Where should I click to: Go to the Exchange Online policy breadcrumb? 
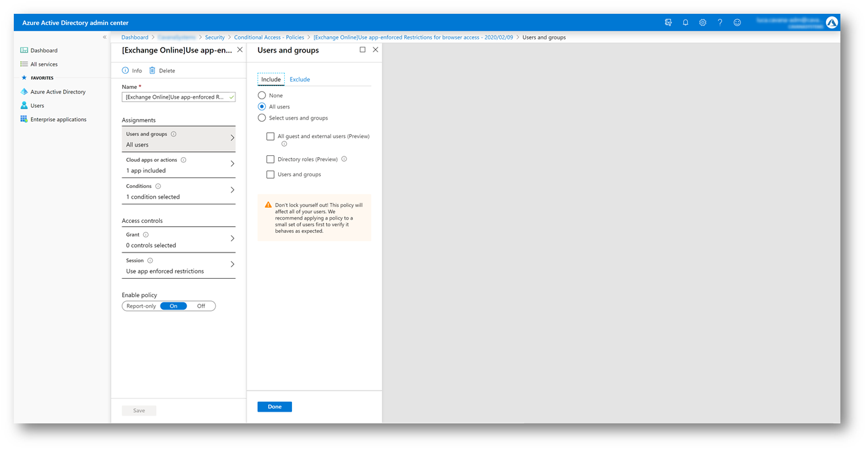coord(413,37)
